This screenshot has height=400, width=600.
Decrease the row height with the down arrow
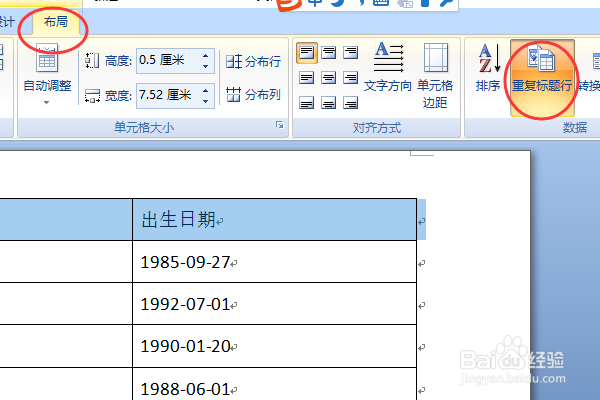pyautogui.click(x=206, y=66)
